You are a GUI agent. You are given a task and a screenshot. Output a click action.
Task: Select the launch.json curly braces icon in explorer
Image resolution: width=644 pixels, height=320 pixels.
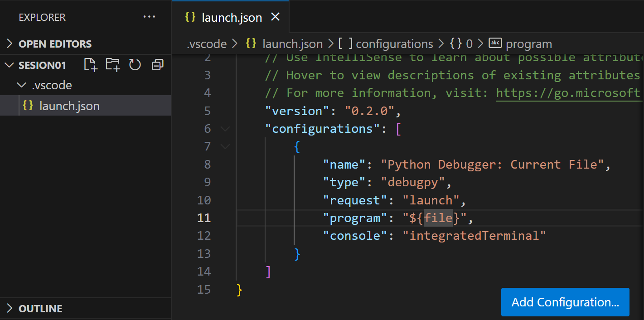click(x=27, y=105)
